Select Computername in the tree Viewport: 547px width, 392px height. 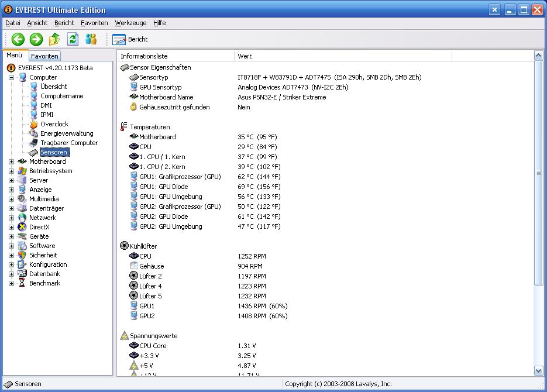(x=62, y=96)
